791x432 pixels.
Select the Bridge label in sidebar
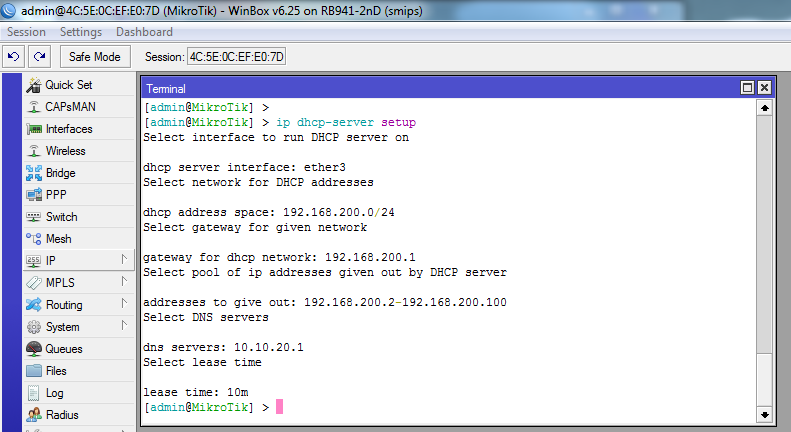click(61, 173)
